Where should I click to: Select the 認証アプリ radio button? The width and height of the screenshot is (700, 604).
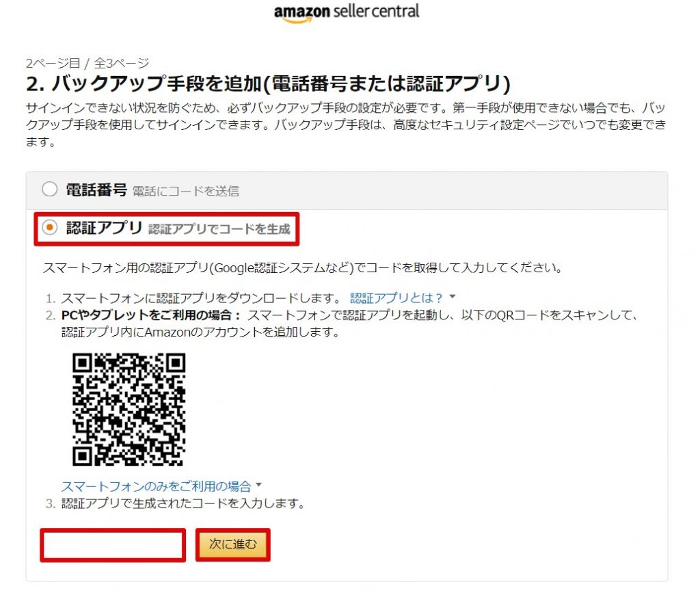click(x=49, y=227)
